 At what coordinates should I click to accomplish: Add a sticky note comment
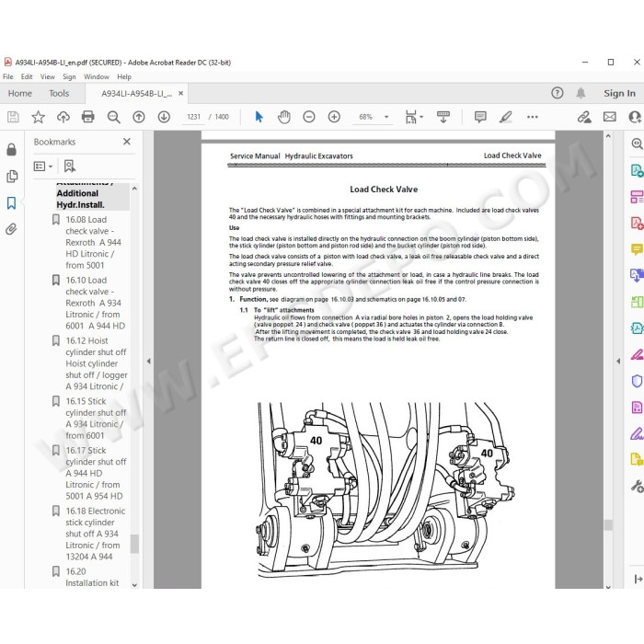480,117
